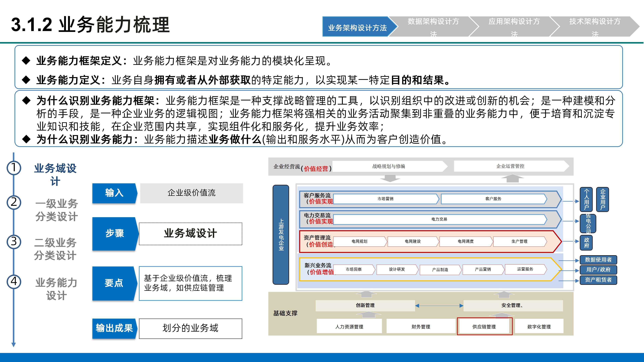Select the 安全管理 support bar
The height and width of the screenshot is (362, 644).
[513, 306]
